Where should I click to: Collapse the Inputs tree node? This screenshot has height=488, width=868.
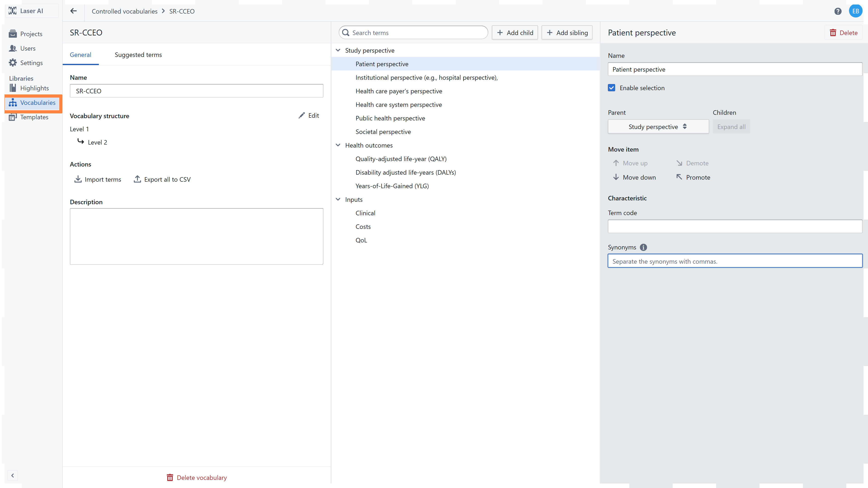coord(338,199)
